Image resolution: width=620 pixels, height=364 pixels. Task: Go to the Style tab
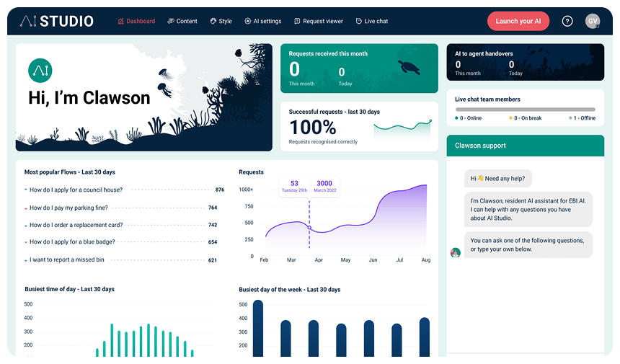click(x=221, y=22)
